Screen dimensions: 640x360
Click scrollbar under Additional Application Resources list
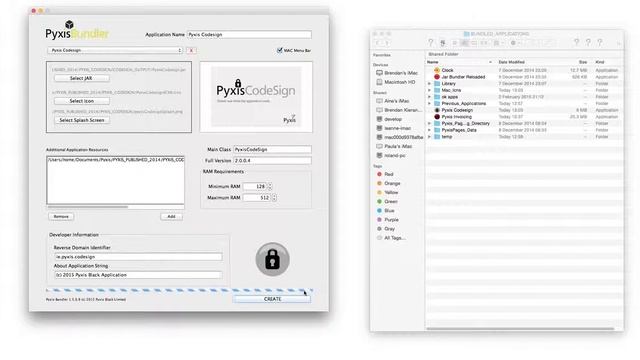coord(88,207)
